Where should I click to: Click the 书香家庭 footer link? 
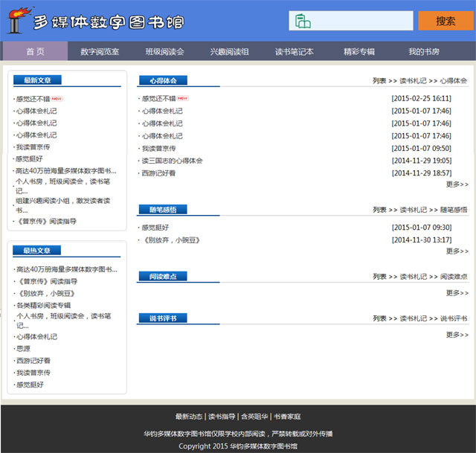286,417
